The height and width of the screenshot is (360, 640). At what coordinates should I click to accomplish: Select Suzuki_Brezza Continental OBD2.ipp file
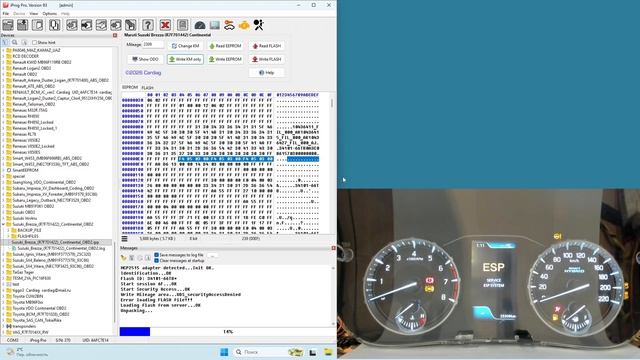(x=55, y=242)
